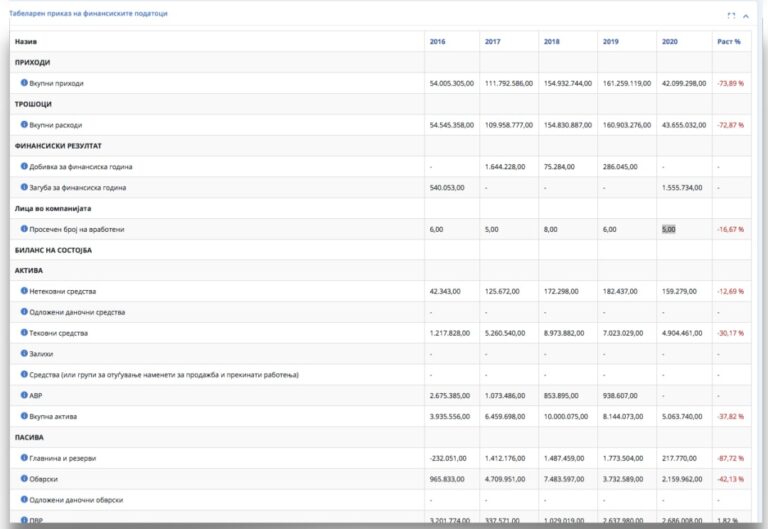Collapse the financial data table panel

tap(745, 16)
